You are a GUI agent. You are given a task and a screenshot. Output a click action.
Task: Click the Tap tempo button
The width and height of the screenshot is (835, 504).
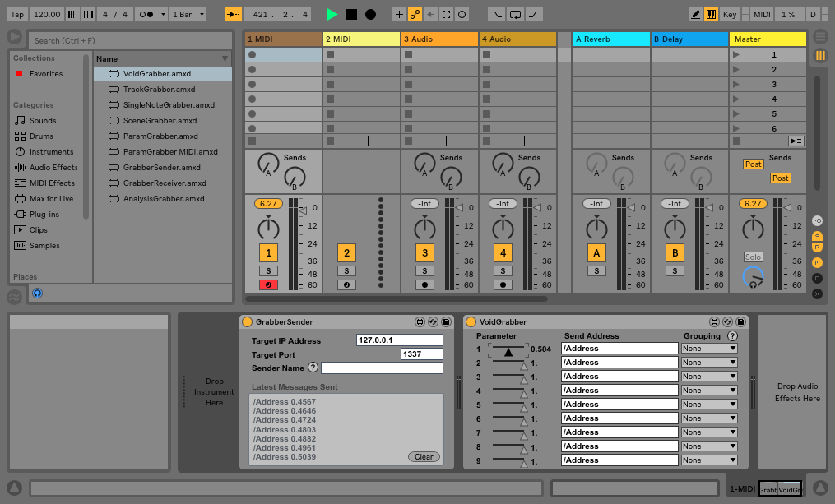click(17, 14)
